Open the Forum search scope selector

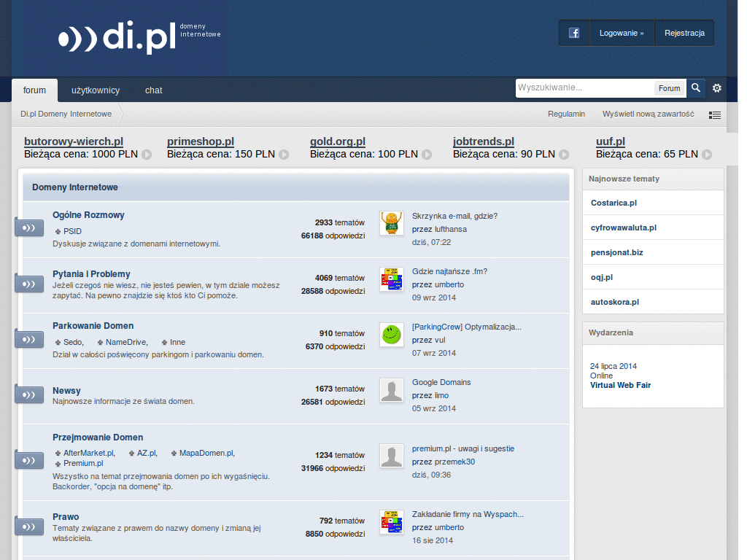pos(669,88)
